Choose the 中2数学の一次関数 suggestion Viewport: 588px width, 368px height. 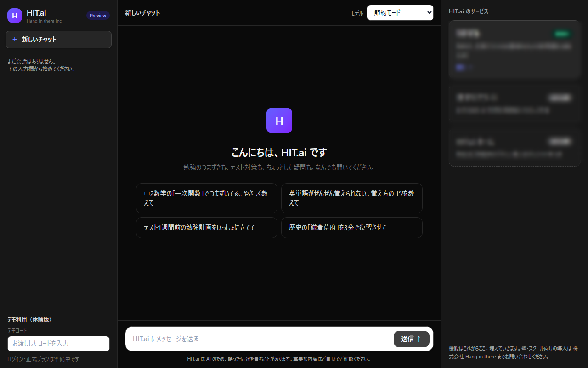coord(207,198)
